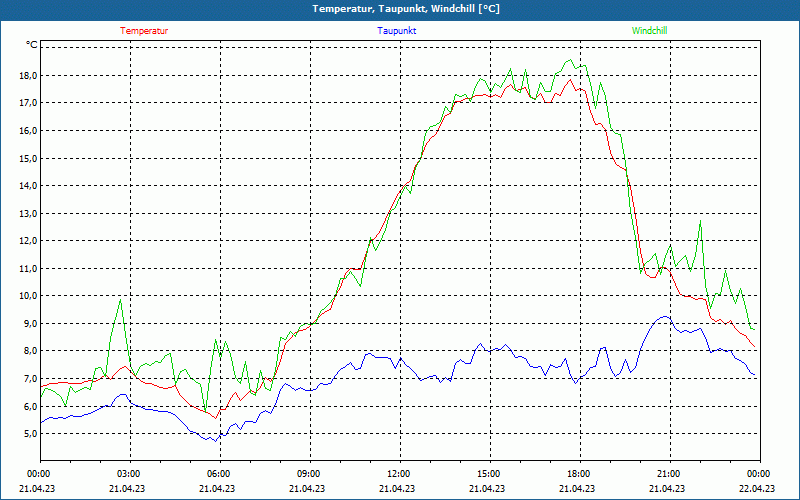
Task: Click the 03:00 time axis label
Action: 129,474
